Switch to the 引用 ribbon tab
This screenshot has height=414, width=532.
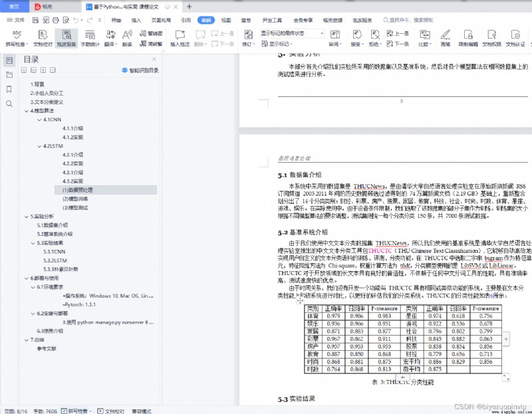tap(186, 21)
